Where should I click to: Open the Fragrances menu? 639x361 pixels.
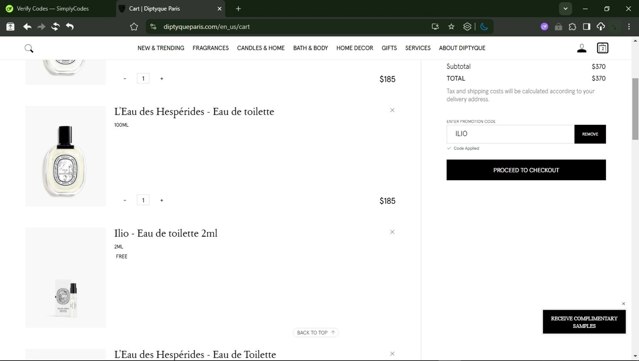pos(210,48)
